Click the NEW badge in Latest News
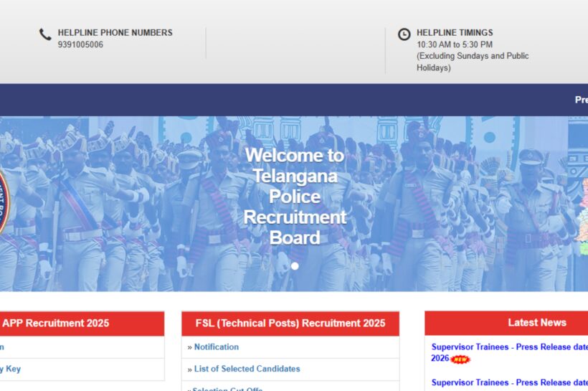Image resolution: width=588 pixels, height=391 pixels. click(460, 359)
